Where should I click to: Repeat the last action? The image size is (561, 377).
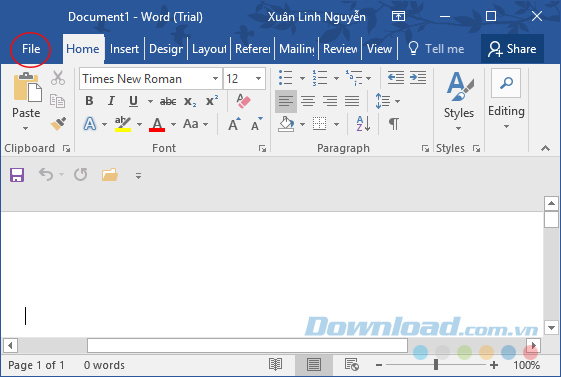point(81,175)
